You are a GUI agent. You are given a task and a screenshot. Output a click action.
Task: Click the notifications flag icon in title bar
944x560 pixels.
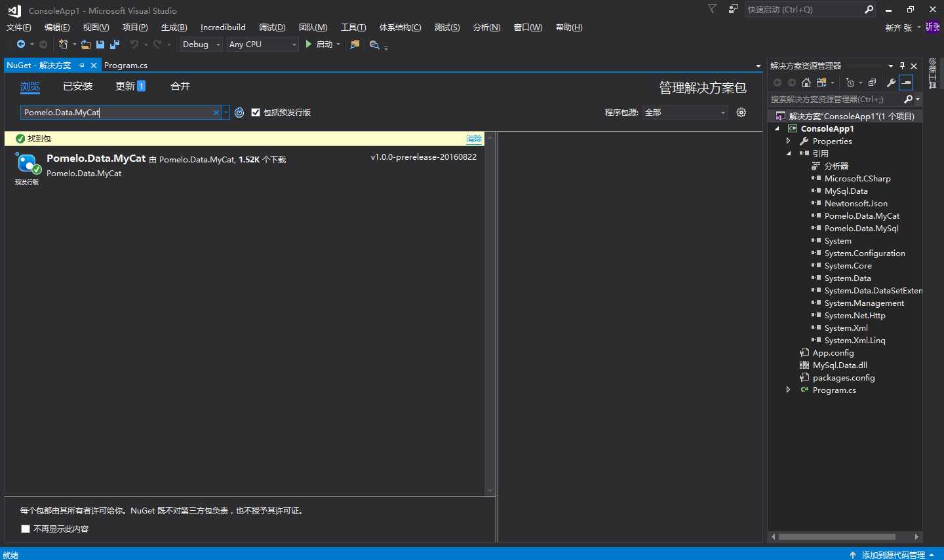[713, 9]
